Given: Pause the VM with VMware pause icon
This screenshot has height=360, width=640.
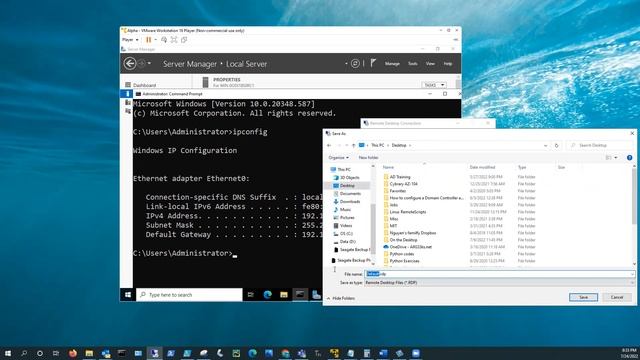Looking at the screenshot, I should 149,40.
